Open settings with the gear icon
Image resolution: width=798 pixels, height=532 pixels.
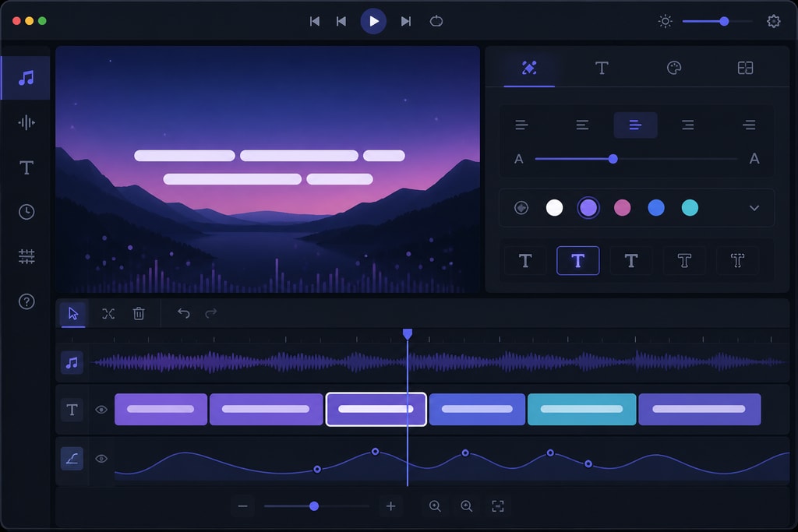point(774,21)
